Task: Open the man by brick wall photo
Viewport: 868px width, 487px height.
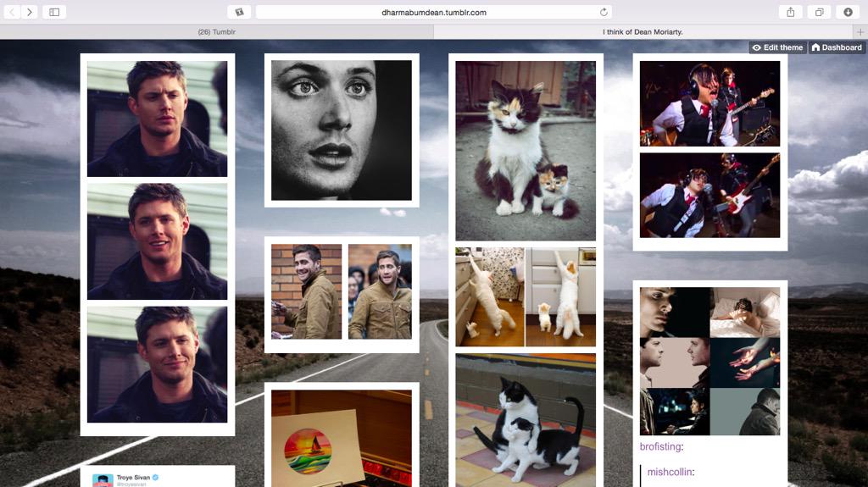Action: coord(307,291)
